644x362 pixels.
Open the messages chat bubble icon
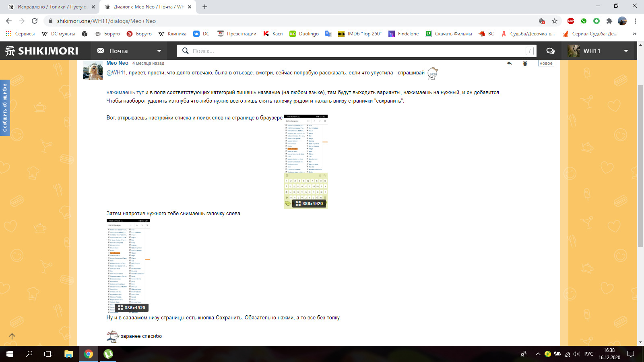[550, 51]
